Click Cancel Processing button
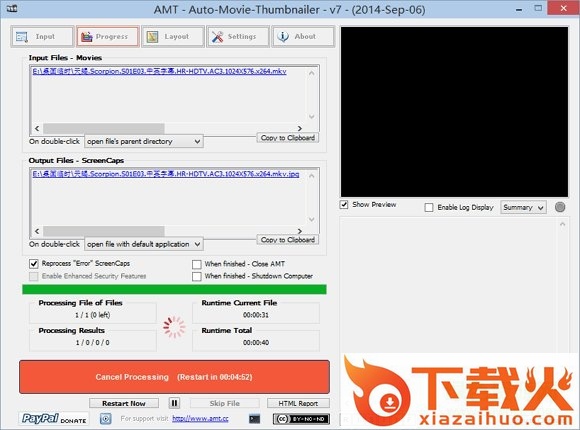The width and height of the screenshot is (580, 430). click(174, 377)
